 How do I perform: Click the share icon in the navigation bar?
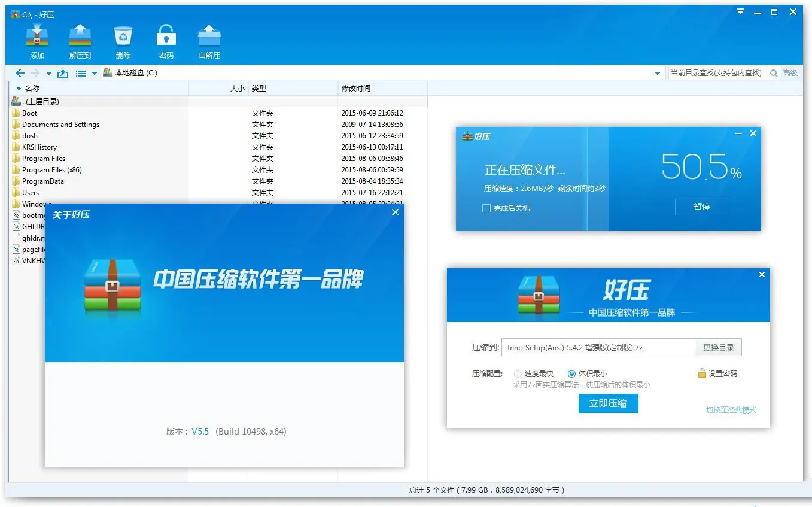(63, 72)
